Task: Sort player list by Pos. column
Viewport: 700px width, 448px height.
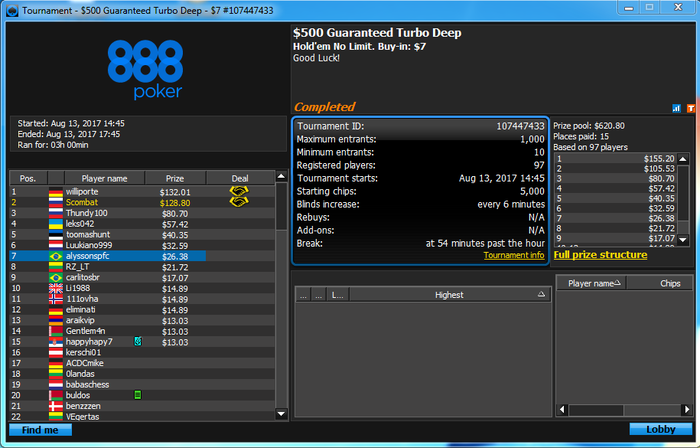Action: [28, 178]
